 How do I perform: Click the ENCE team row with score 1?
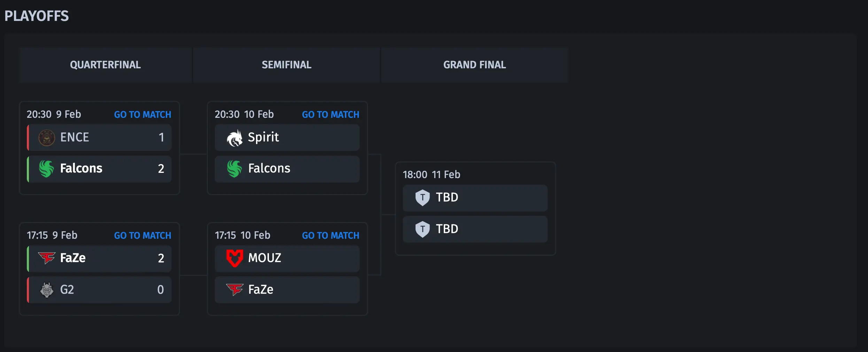point(99,138)
